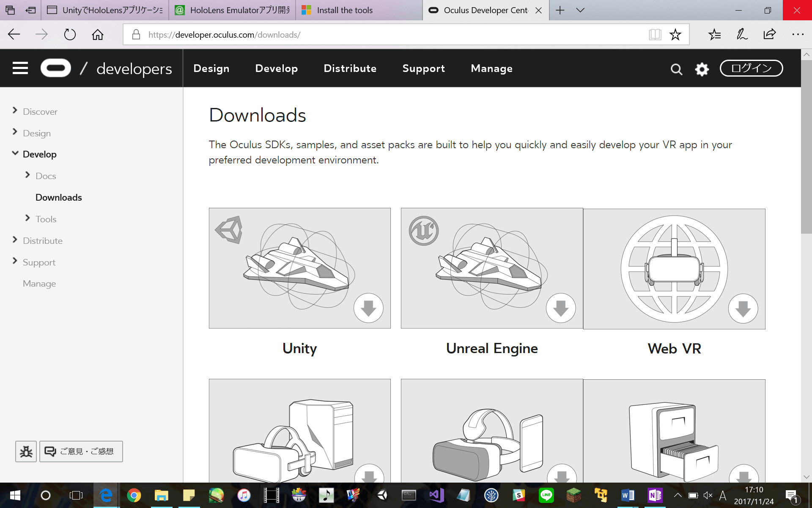The width and height of the screenshot is (812, 508).
Task: Open Support in the top navigation
Action: [424, 69]
